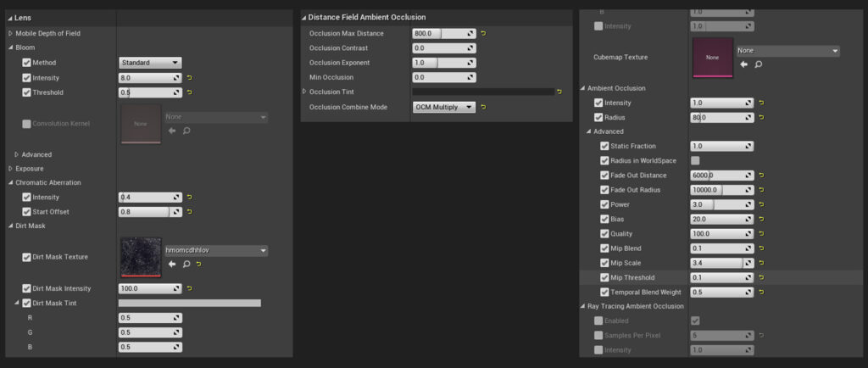Screen dimensions: 868x368
Task: Use selected asset for Convolution Kernel
Action: (x=172, y=131)
